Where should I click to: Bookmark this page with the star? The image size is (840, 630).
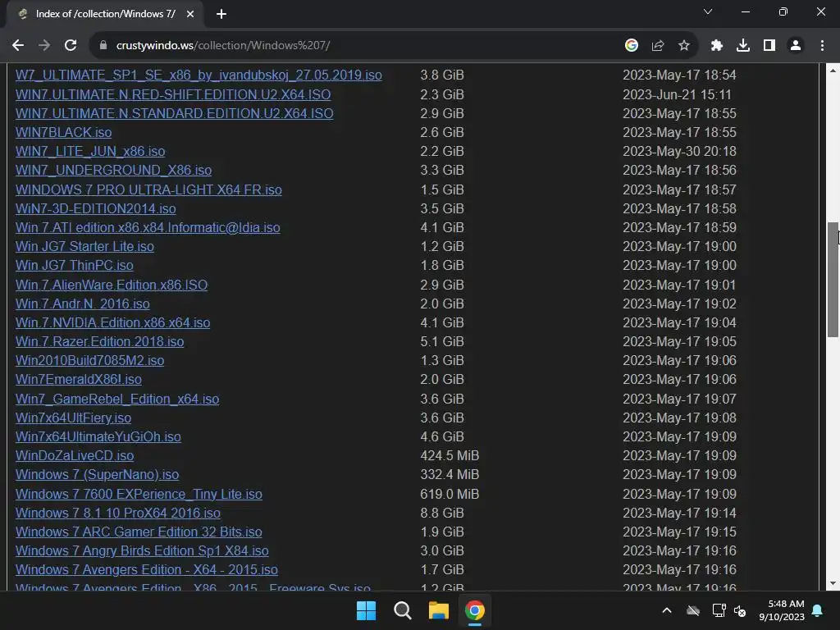pyautogui.click(x=684, y=46)
